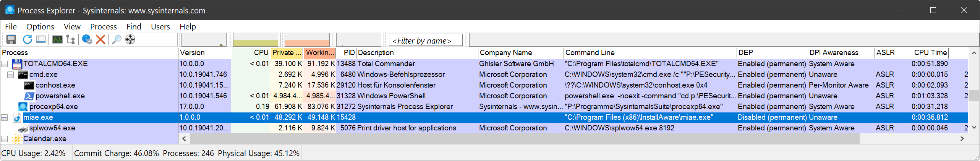The image size is (980, 161).
Task: Click the Total Commander description cell
Action: point(386,64)
